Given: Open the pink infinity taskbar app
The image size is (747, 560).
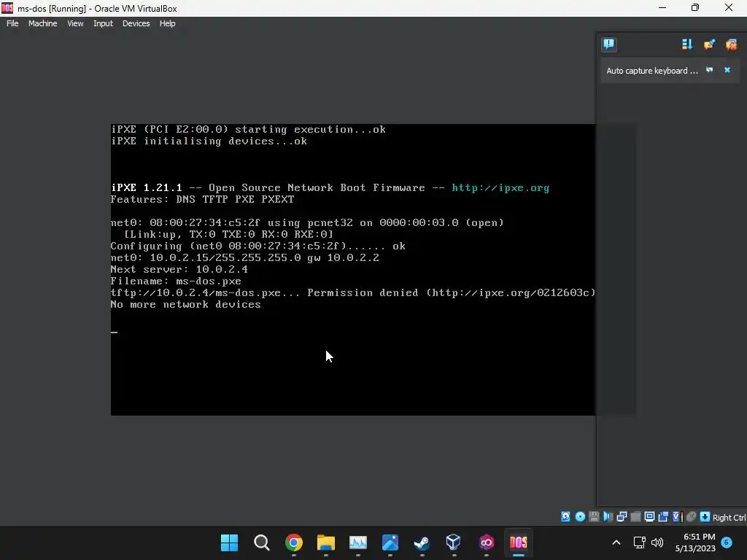Looking at the screenshot, I should [486, 542].
